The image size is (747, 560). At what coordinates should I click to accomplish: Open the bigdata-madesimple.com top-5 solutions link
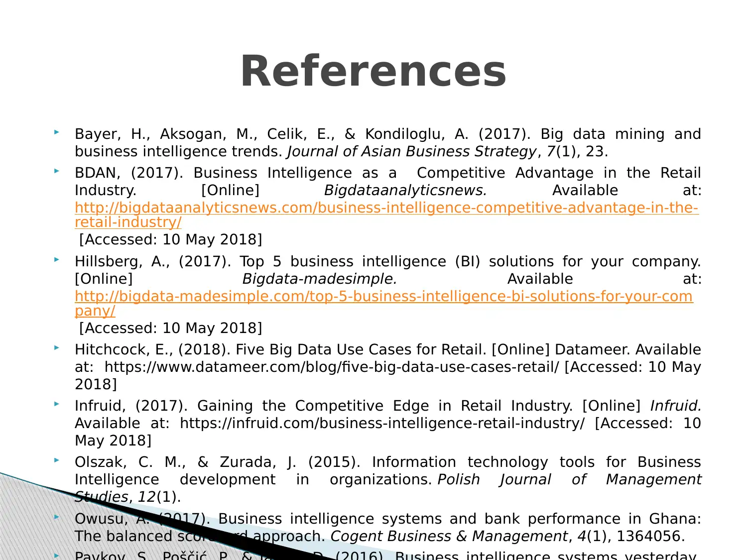point(384,303)
